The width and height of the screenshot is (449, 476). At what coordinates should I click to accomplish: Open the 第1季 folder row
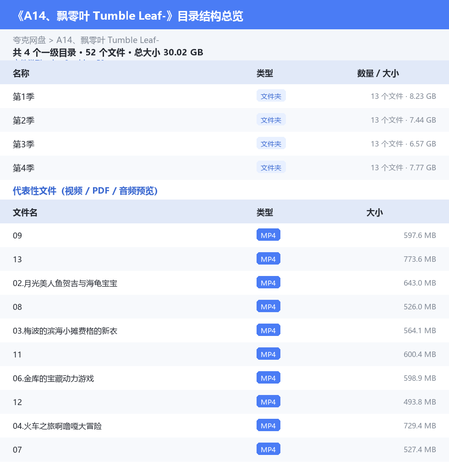point(224,96)
